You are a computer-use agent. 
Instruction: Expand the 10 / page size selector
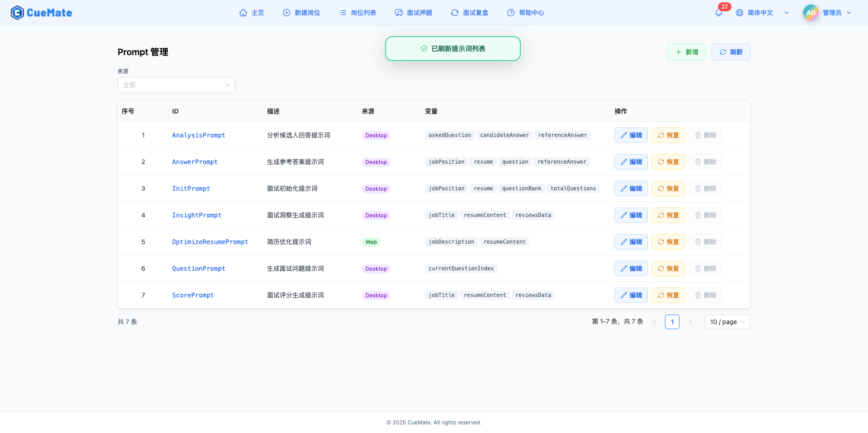coord(727,322)
